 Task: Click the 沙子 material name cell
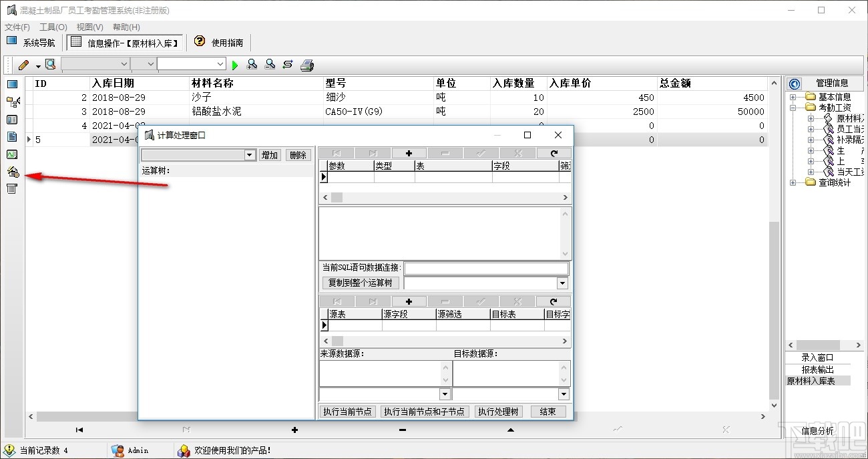tap(256, 98)
